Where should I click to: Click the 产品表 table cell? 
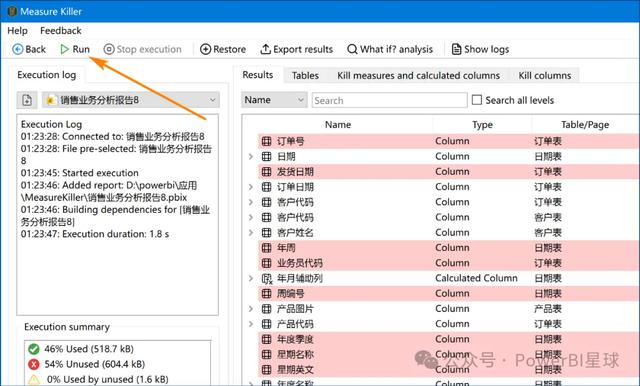(x=548, y=309)
